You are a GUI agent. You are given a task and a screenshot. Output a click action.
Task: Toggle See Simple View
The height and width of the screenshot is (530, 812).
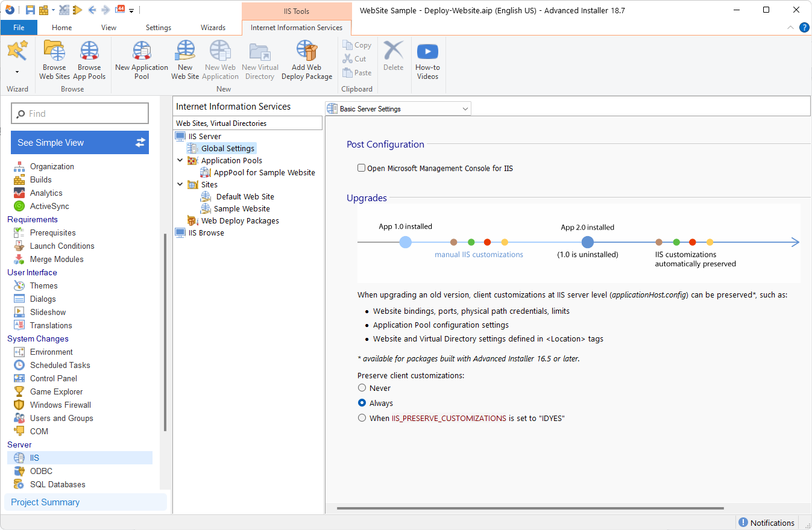tap(80, 143)
